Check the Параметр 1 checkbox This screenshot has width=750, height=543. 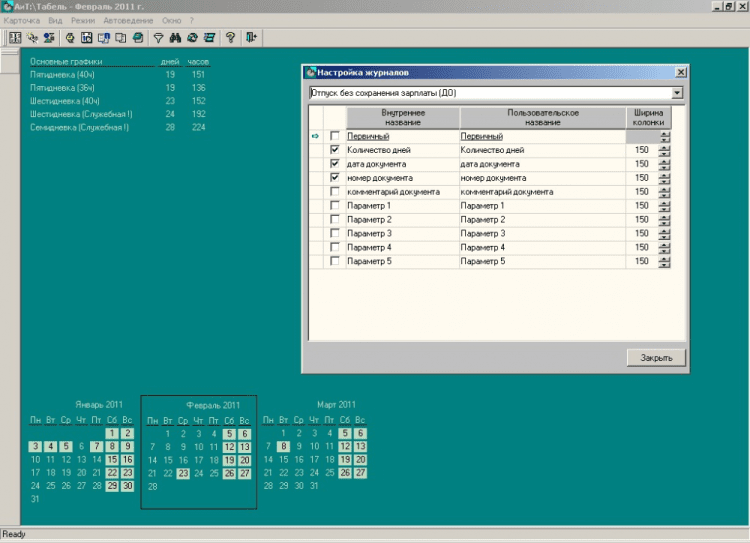(335, 205)
